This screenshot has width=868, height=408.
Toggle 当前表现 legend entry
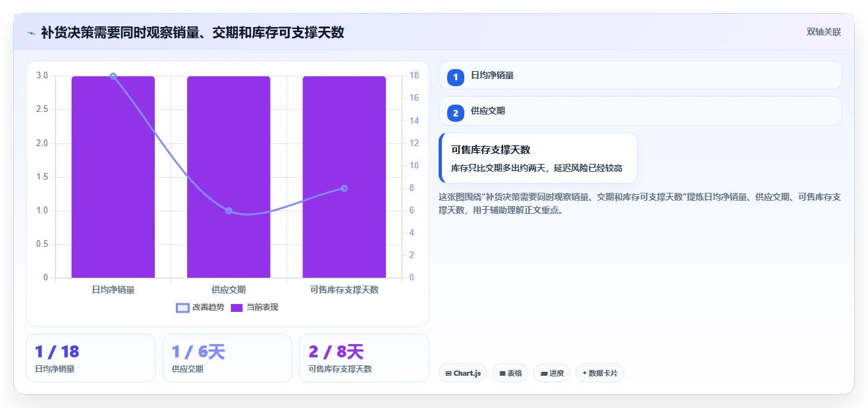pyautogui.click(x=254, y=307)
